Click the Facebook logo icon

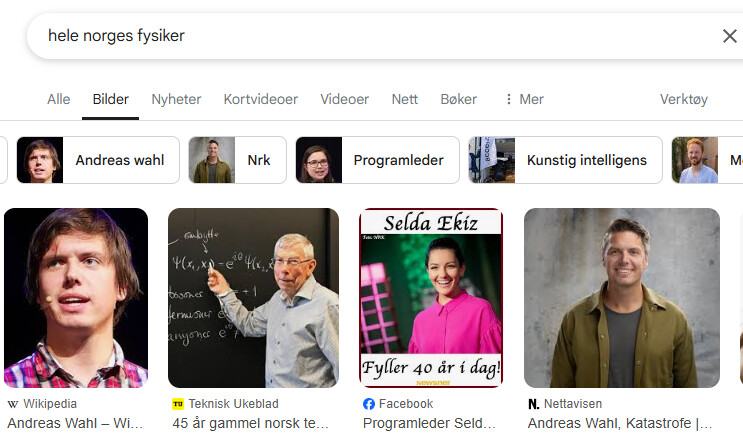click(369, 404)
